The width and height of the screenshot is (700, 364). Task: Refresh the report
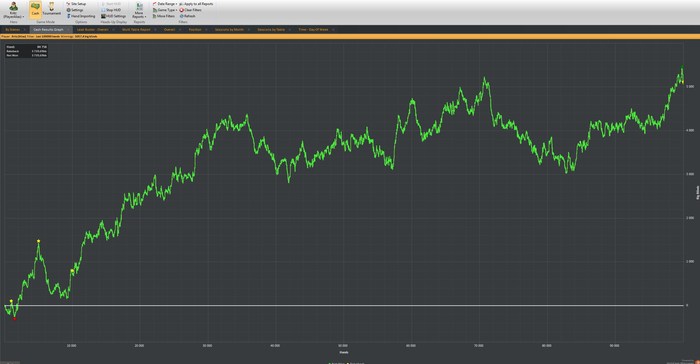pos(188,16)
